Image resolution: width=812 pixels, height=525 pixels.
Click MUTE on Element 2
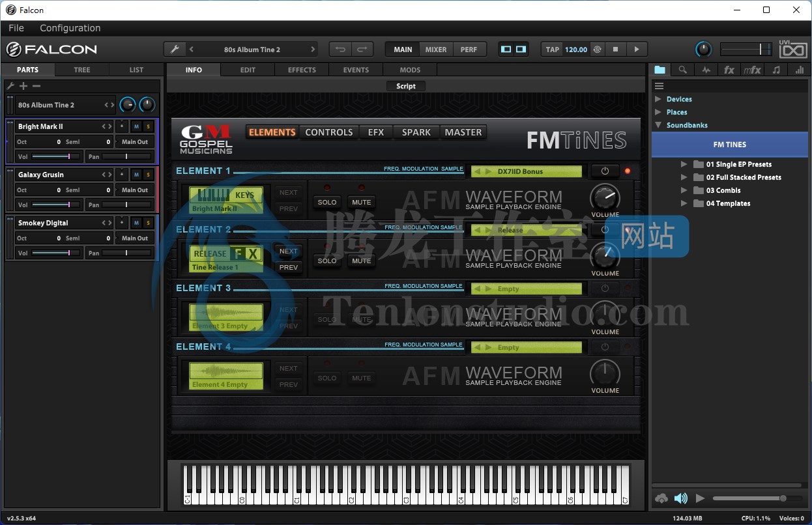(362, 261)
